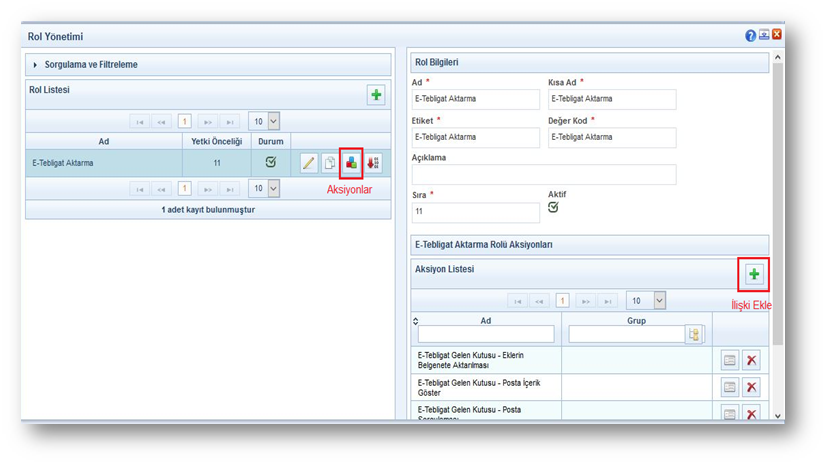Sort the Aksiyon Listesi by Ad column
The width and height of the screenshot is (827, 466).
486,320
